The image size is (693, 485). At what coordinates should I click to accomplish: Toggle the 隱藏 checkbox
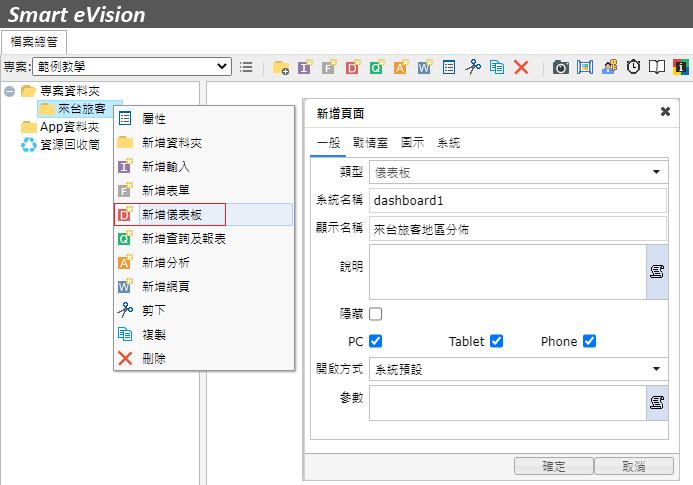376,314
